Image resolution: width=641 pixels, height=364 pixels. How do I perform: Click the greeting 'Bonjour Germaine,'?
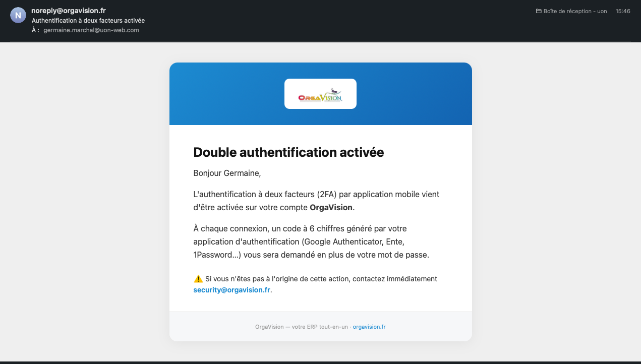click(x=227, y=173)
